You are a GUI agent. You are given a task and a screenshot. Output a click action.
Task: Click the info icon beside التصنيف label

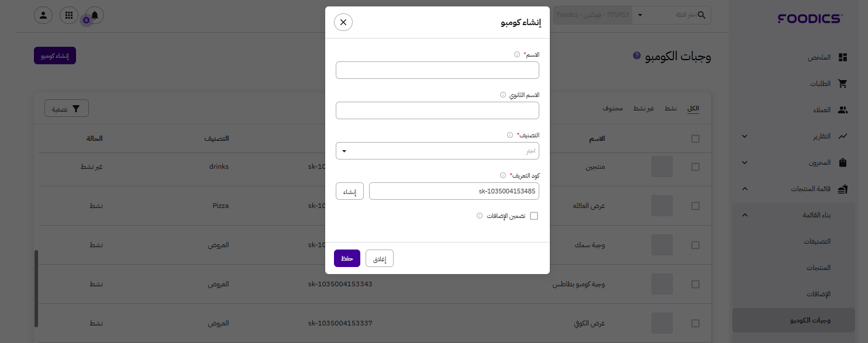[510, 135]
